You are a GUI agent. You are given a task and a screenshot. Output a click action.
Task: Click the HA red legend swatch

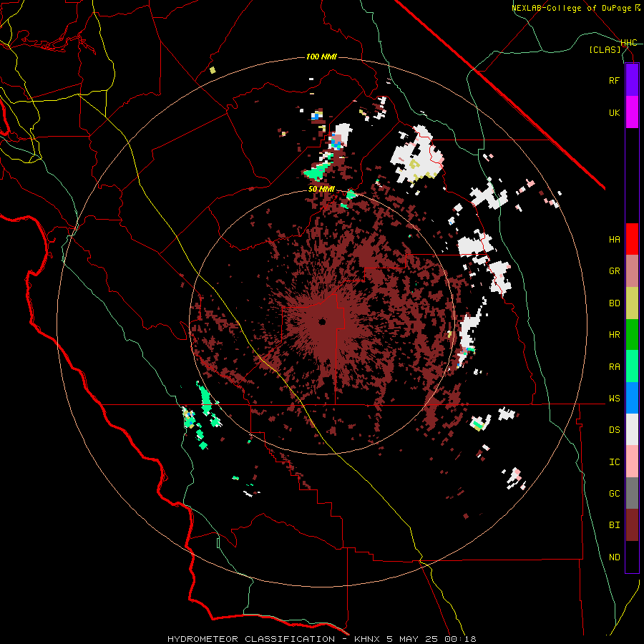(x=632, y=239)
